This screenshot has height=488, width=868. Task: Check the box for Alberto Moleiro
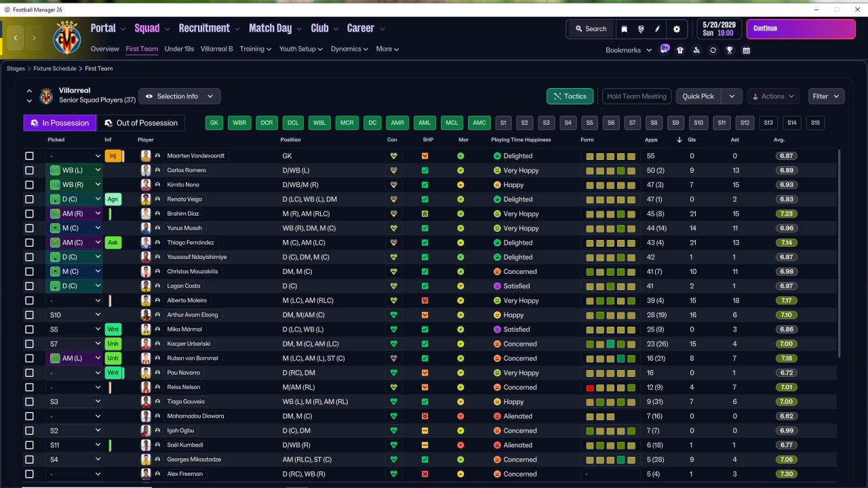[29, 300]
